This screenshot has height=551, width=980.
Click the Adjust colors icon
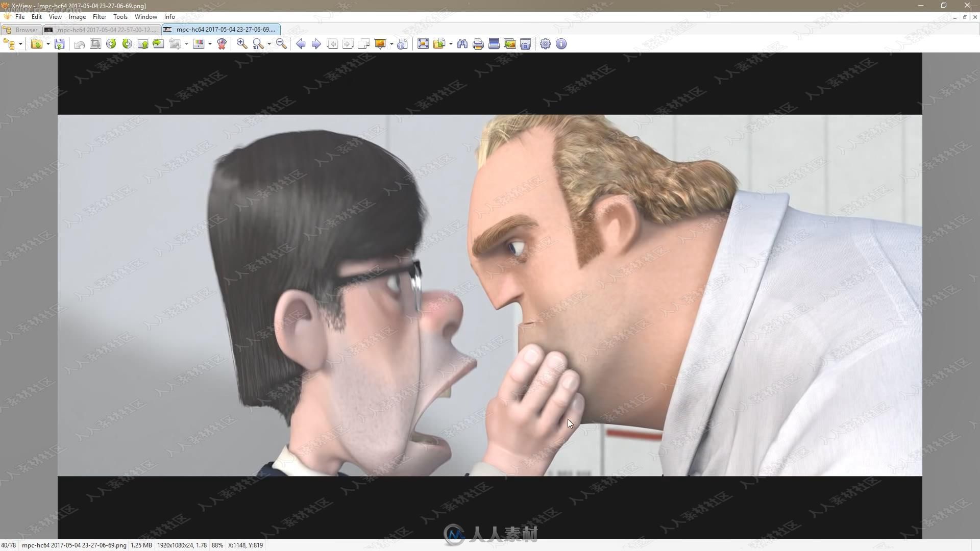pyautogui.click(x=199, y=44)
